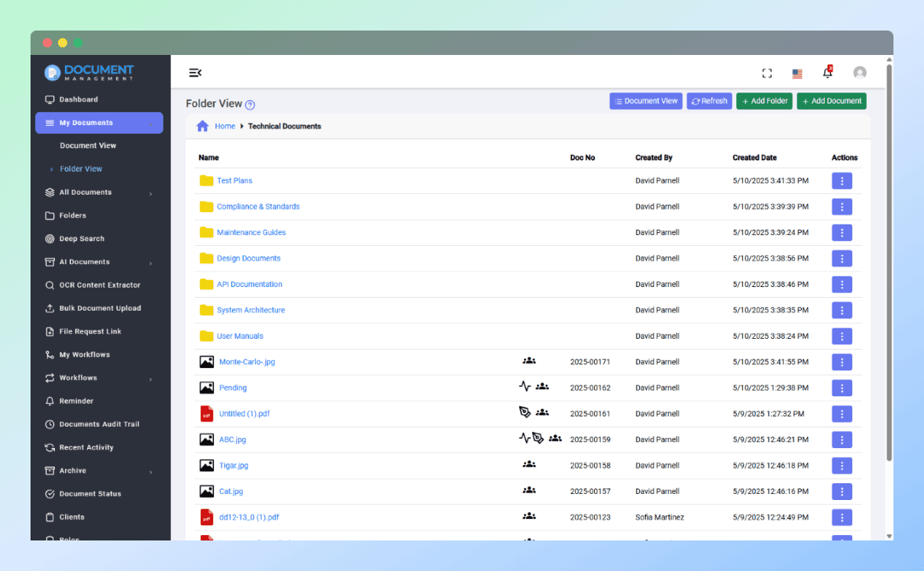Image resolution: width=924 pixels, height=571 pixels.
Task: Enter fullscreen mode from the top bar
Action: [x=767, y=73]
